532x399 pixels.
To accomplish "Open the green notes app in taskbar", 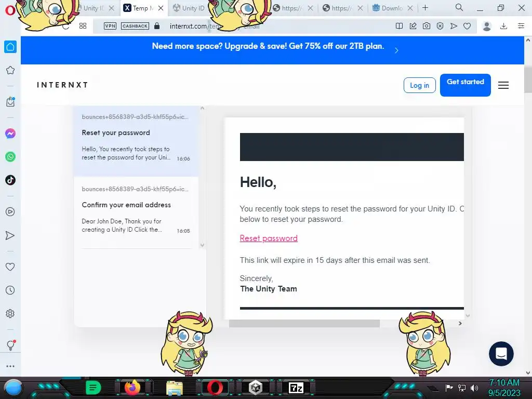I will coord(93,388).
